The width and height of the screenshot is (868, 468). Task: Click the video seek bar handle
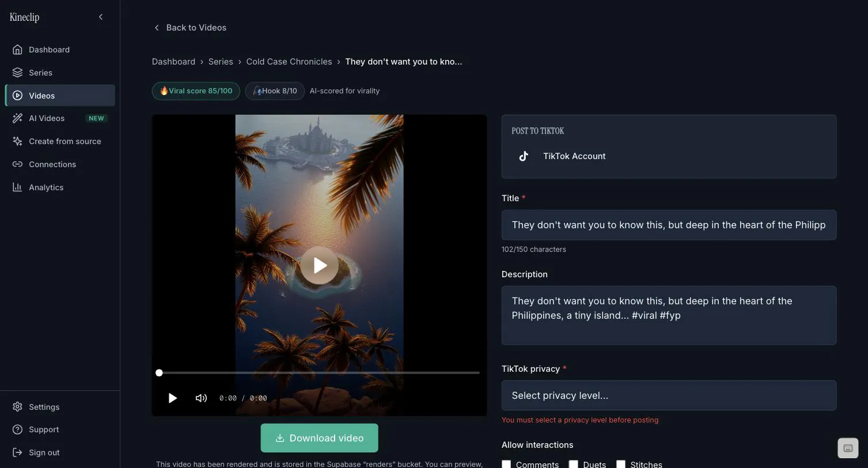pyautogui.click(x=159, y=373)
